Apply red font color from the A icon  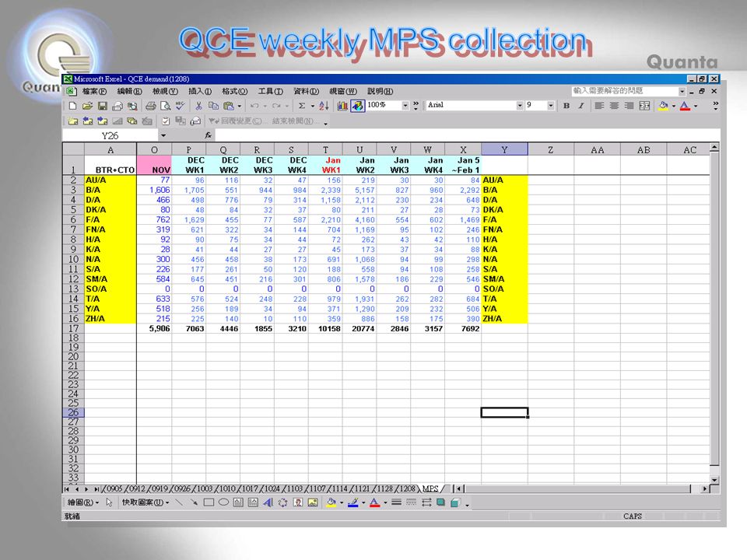685,106
